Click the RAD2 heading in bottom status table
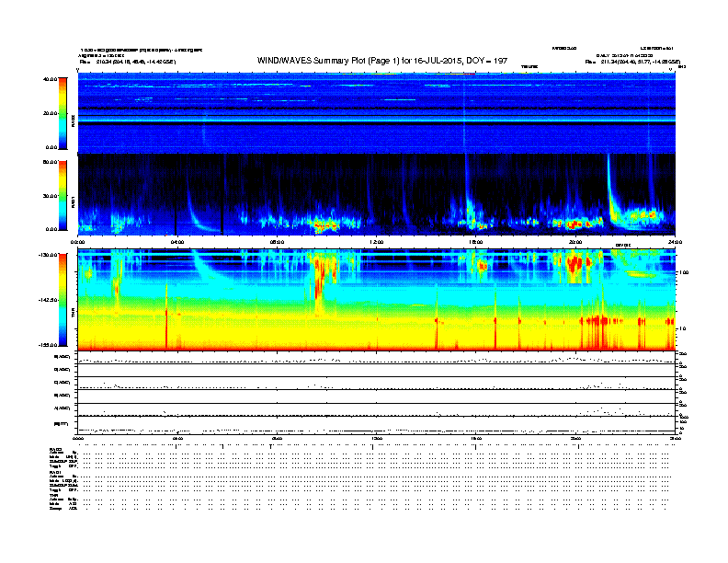Image resolution: width=728 pixels, height=563 pixels. tap(56, 450)
